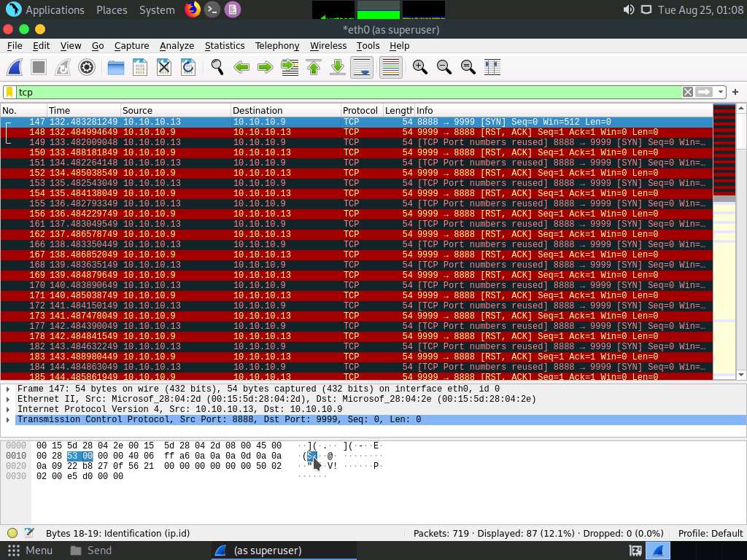Open recent display filters dropdown

click(x=720, y=92)
